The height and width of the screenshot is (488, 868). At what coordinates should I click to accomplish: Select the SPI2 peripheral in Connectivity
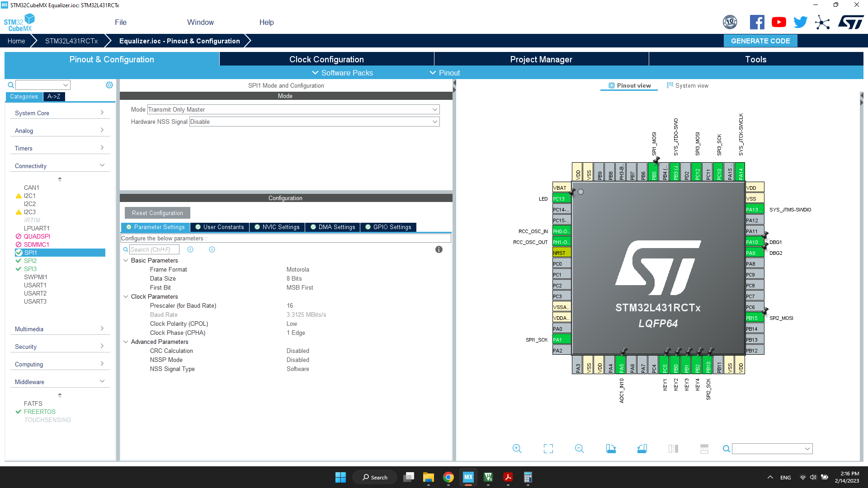pyautogui.click(x=30, y=261)
